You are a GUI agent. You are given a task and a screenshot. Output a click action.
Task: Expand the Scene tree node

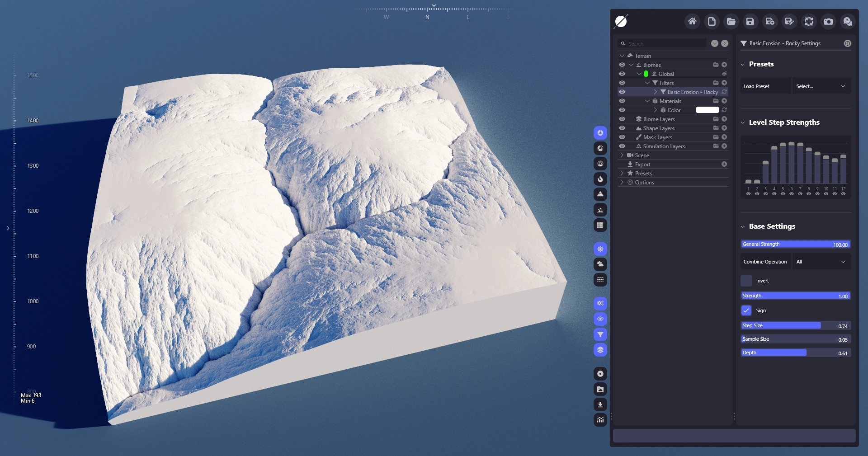coord(622,155)
